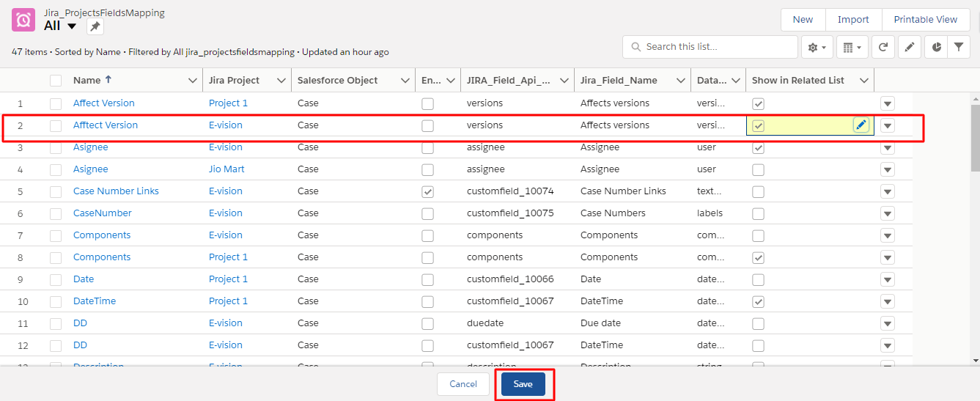The width and height of the screenshot is (980, 401).
Task: Refresh the list view
Action: point(883,47)
